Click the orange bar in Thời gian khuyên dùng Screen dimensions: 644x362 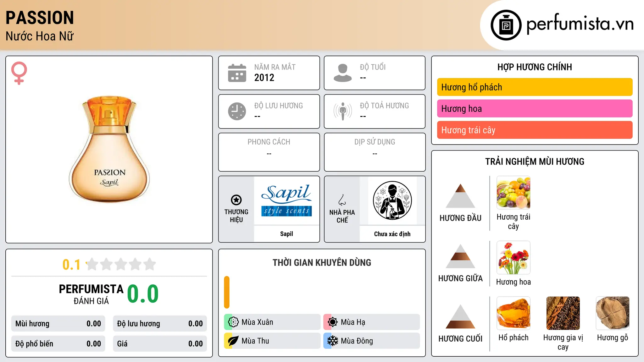[227, 292]
